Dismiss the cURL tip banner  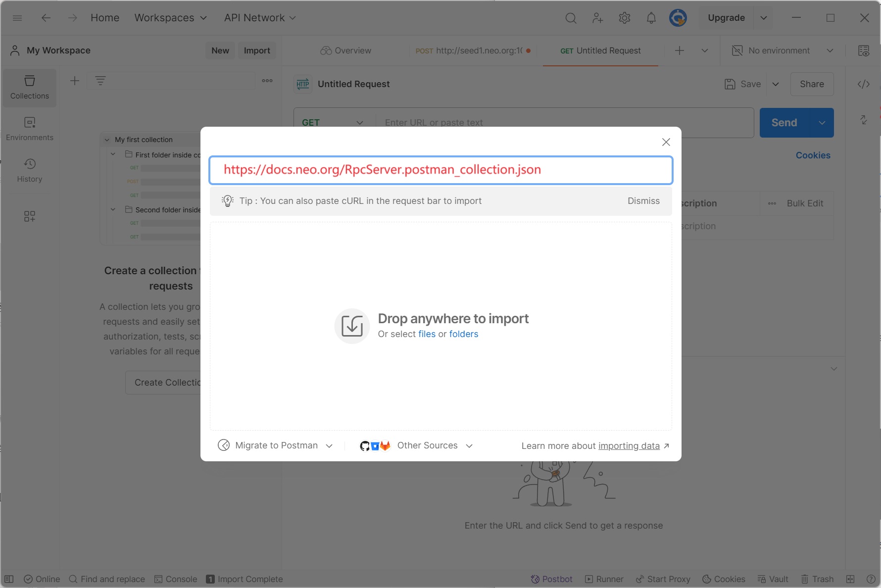click(643, 201)
